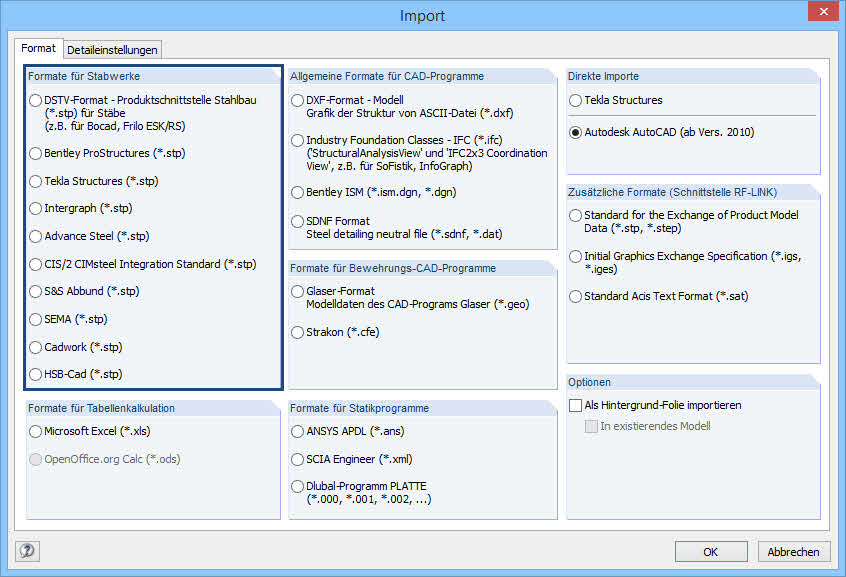Choose Glaser-Format for reinforcement CAD
The image size is (846, 577).
click(298, 291)
